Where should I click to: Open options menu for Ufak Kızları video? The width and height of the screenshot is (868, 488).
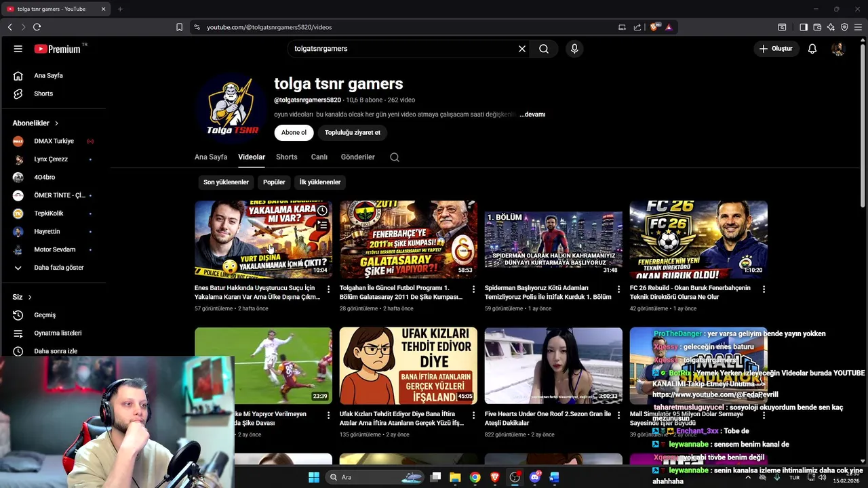coord(474,415)
